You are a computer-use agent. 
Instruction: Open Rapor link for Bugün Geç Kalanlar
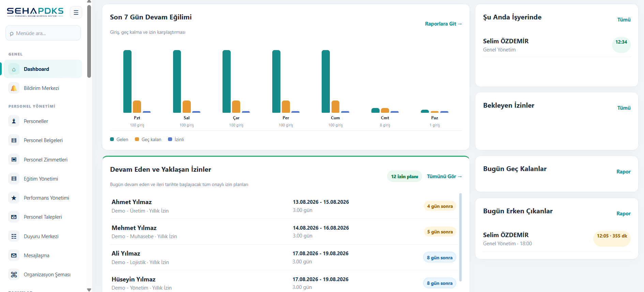point(624,172)
